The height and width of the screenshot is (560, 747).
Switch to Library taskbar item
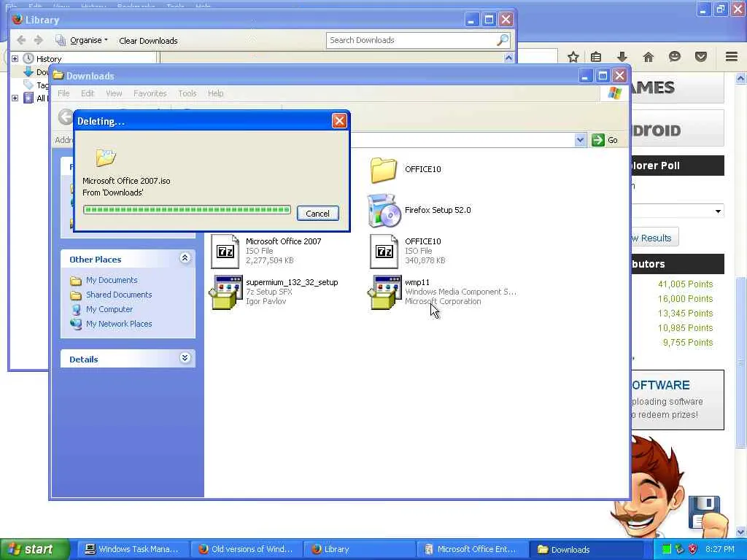pos(359,549)
